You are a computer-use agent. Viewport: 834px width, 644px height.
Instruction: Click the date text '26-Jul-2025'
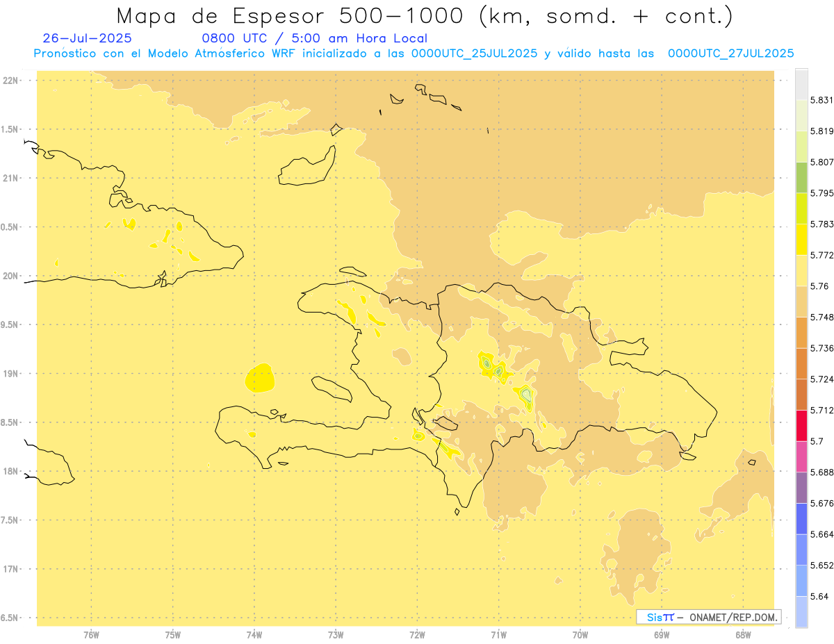(87, 38)
